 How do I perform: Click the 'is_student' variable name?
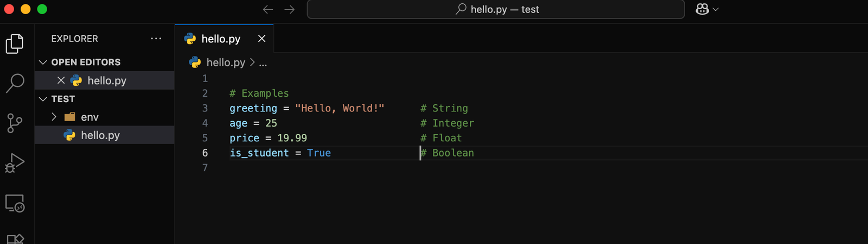[x=259, y=153]
